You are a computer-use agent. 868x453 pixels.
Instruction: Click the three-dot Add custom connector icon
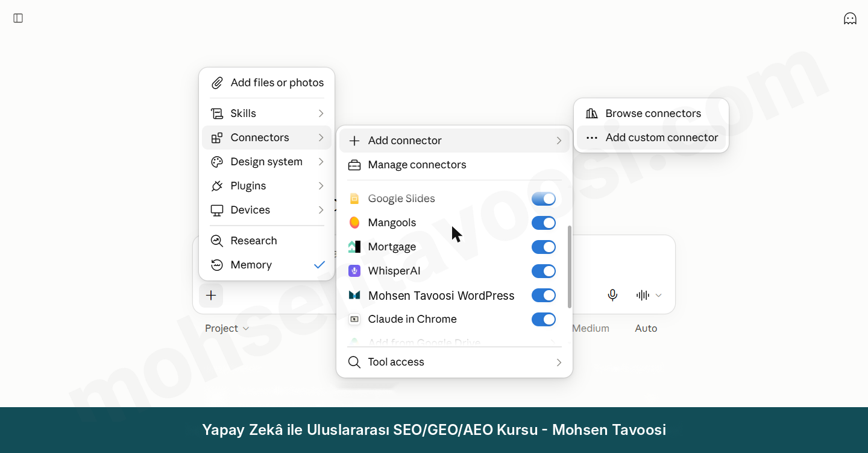tap(592, 138)
